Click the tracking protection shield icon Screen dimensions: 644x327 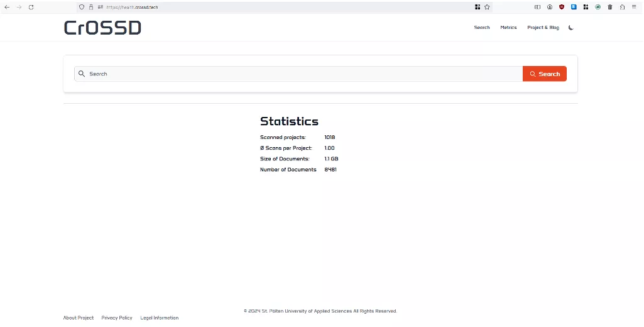tap(82, 7)
